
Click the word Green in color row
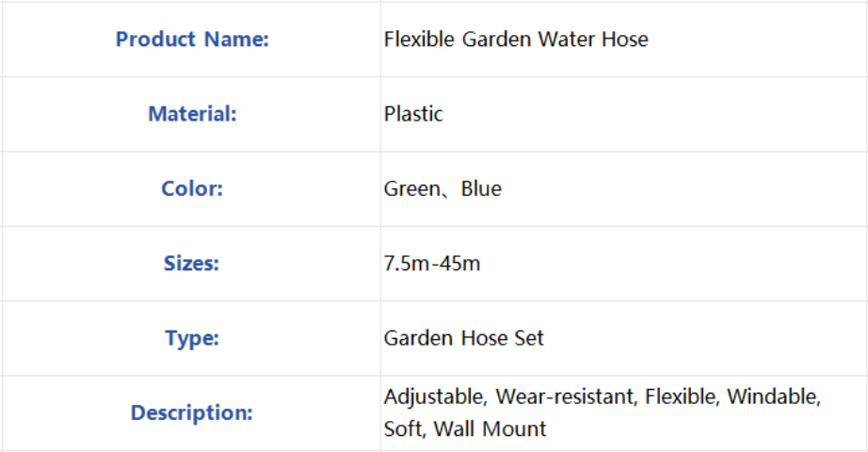click(x=412, y=189)
